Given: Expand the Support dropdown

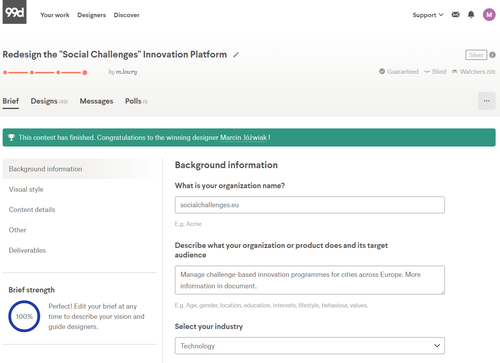Looking at the screenshot, I should [428, 15].
